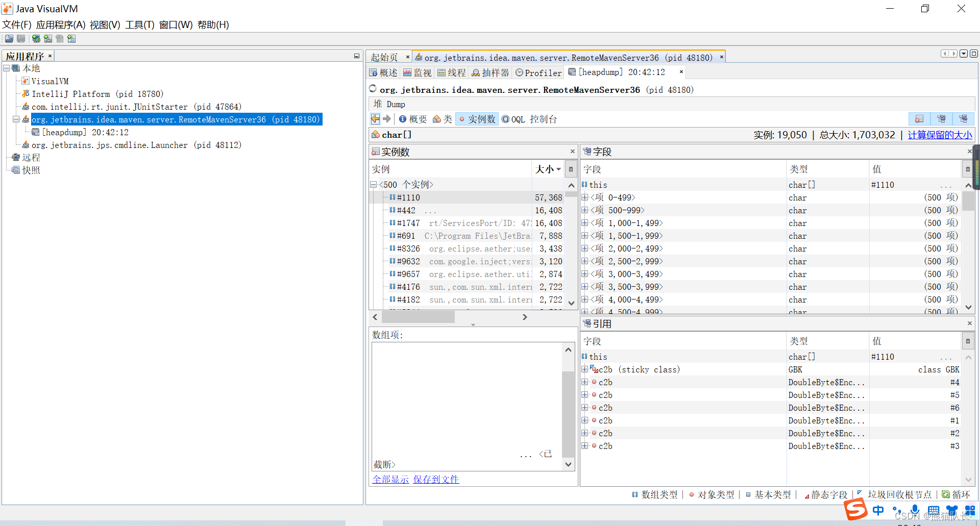Expand the <项 2,000-2,499> field row

click(x=585, y=248)
